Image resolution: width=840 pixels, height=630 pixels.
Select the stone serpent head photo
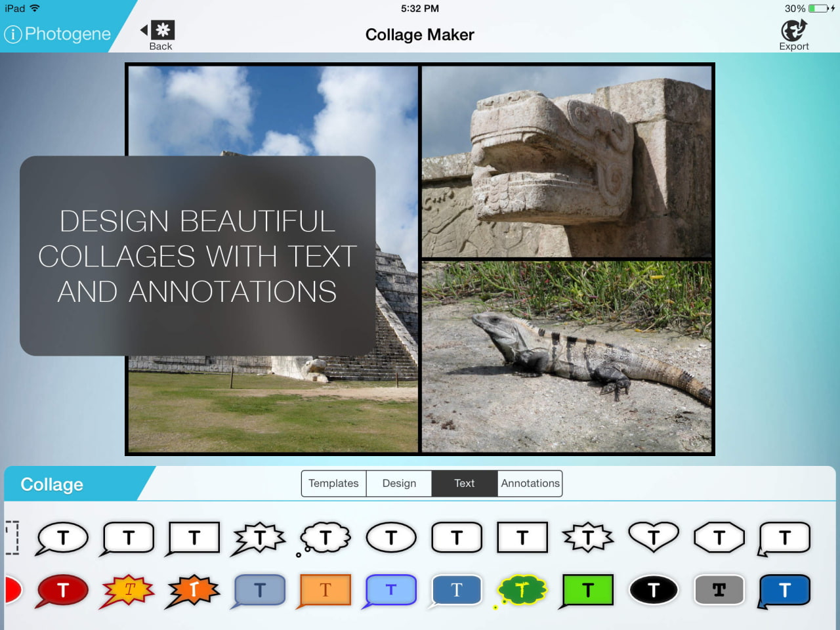(566, 161)
